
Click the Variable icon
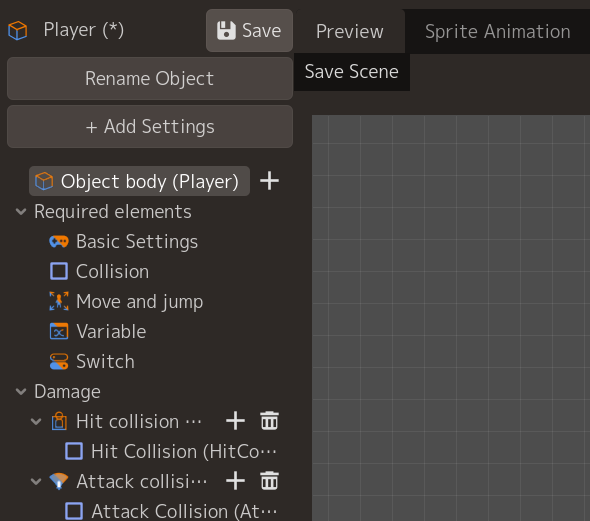tap(59, 331)
